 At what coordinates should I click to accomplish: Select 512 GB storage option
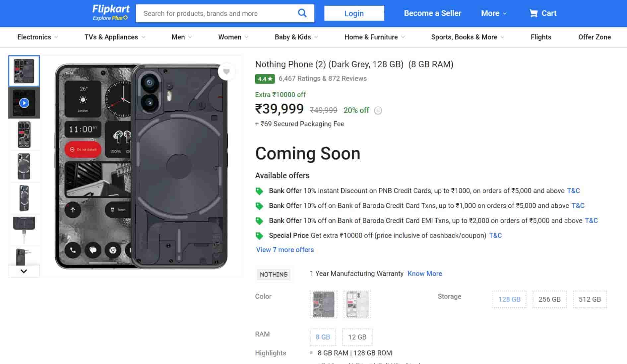pyautogui.click(x=590, y=299)
